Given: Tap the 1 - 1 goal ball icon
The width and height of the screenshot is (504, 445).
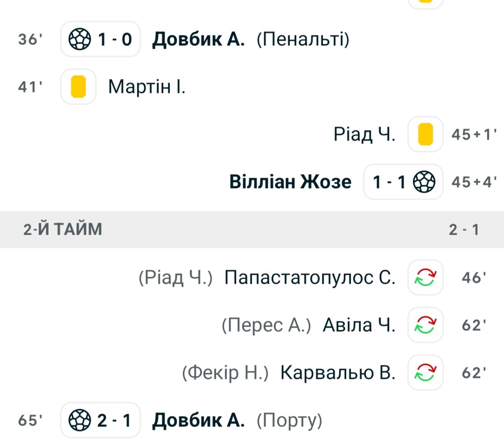Looking at the screenshot, I should 424,182.
